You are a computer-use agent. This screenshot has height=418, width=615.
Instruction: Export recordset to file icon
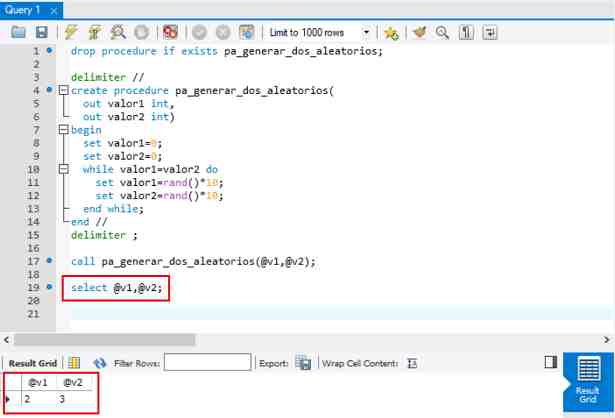pos(303,363)
